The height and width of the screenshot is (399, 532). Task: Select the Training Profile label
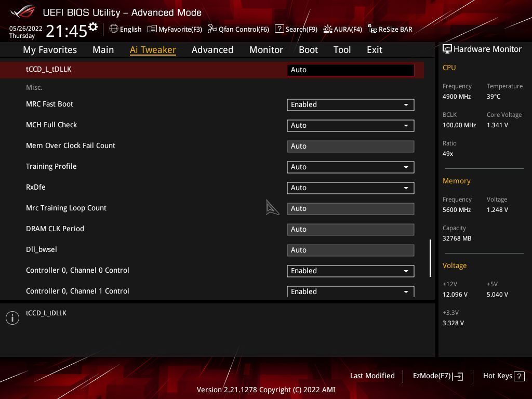51,167
